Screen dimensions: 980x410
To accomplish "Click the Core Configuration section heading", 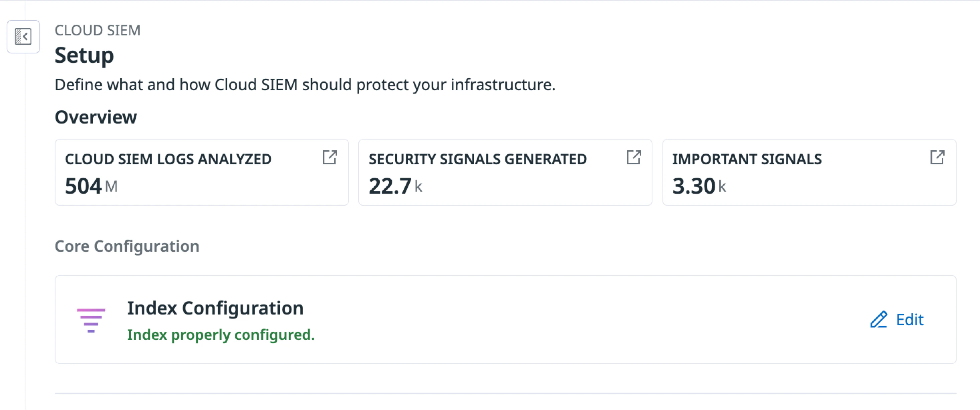I will point(127,246).
